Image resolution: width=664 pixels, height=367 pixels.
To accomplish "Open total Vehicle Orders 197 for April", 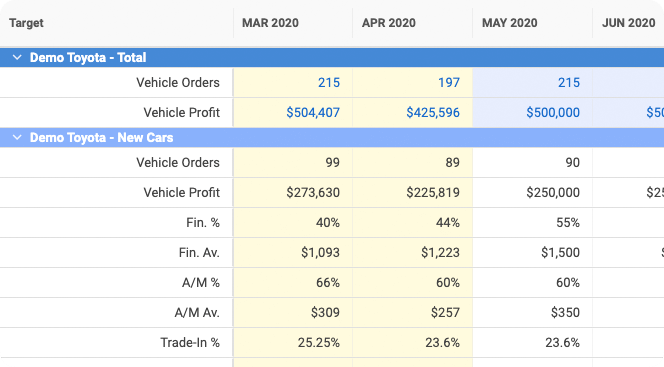I will [x=448, y=83].
